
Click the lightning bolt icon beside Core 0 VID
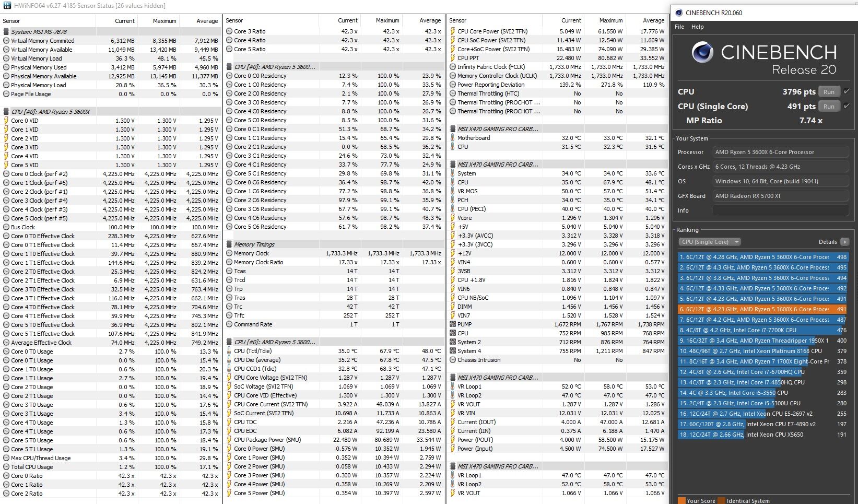[6, 121]
